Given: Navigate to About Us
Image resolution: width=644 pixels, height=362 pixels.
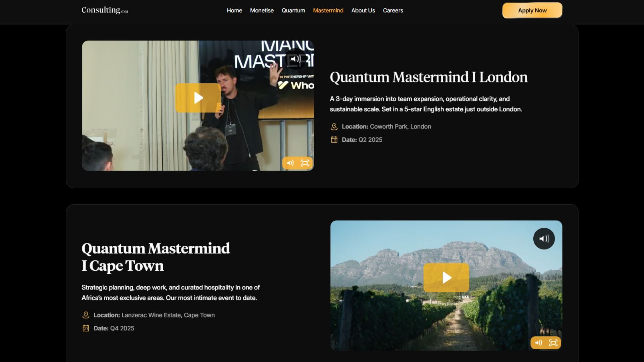Looking at the screenshot, I should coord(363,11).
